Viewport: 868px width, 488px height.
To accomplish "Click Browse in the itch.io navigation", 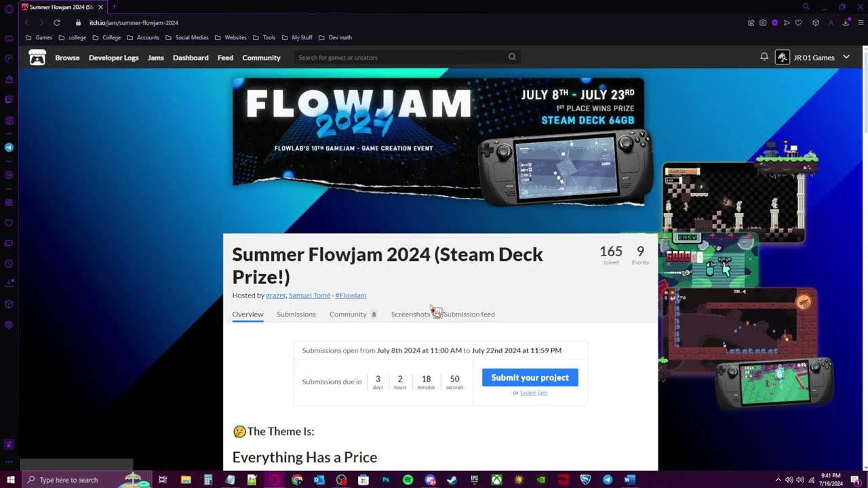I will point(67,58).
